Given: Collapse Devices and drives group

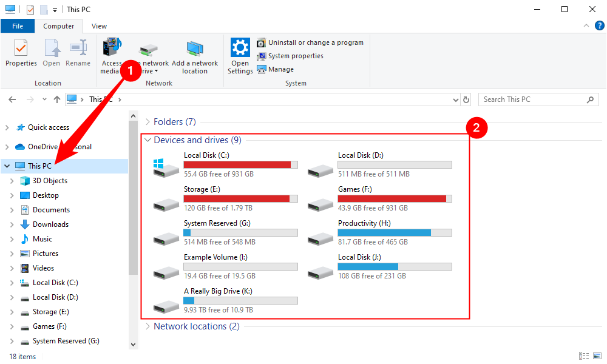Looking at the screenshot, I should pos(148,140).
